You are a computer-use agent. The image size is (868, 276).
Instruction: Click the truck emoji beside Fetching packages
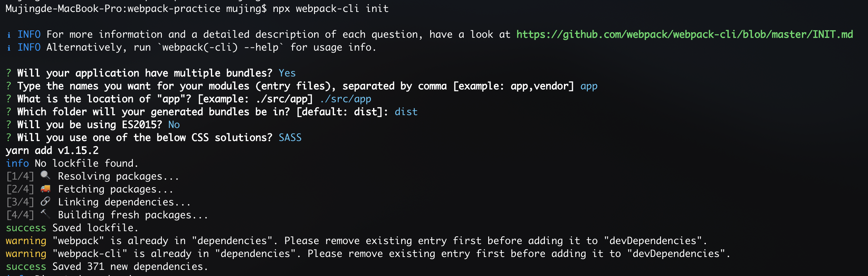[45, 189]
